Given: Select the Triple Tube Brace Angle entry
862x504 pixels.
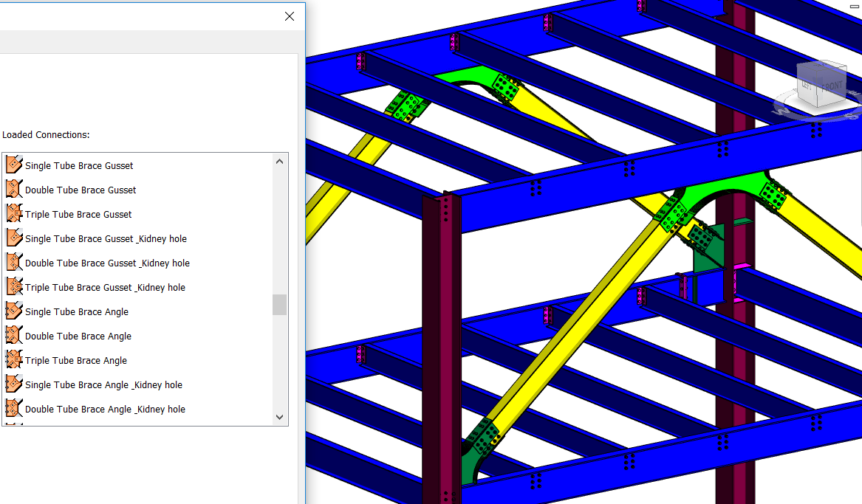Looking at the screenshot, I should tap(74, 359).
